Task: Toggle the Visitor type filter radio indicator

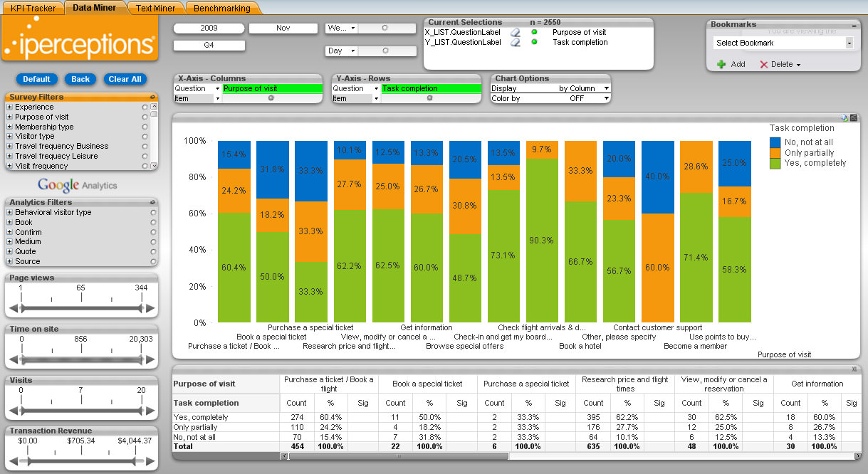Action: [x=145, y=137]
